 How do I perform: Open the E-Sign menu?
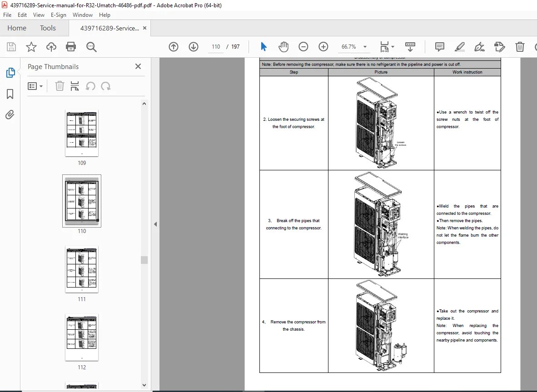[59, 15]
